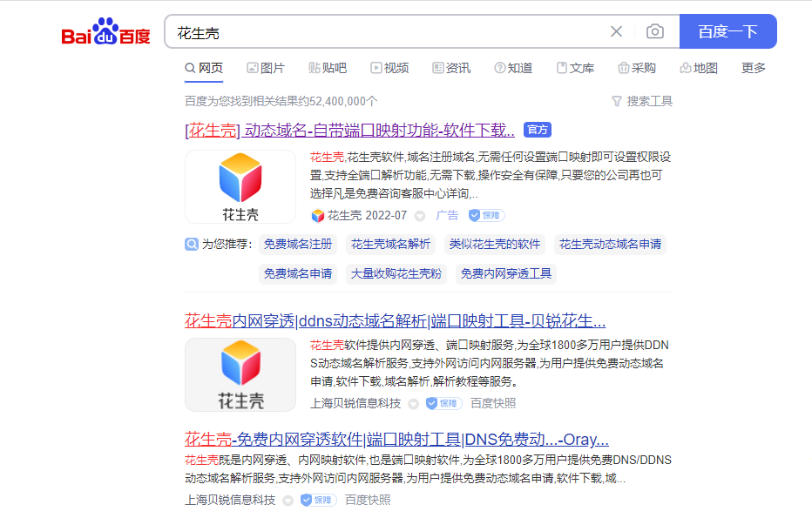Click the 为您推荐 search icon
This screenshot has width=812, height=518.
tap(192, 245)
